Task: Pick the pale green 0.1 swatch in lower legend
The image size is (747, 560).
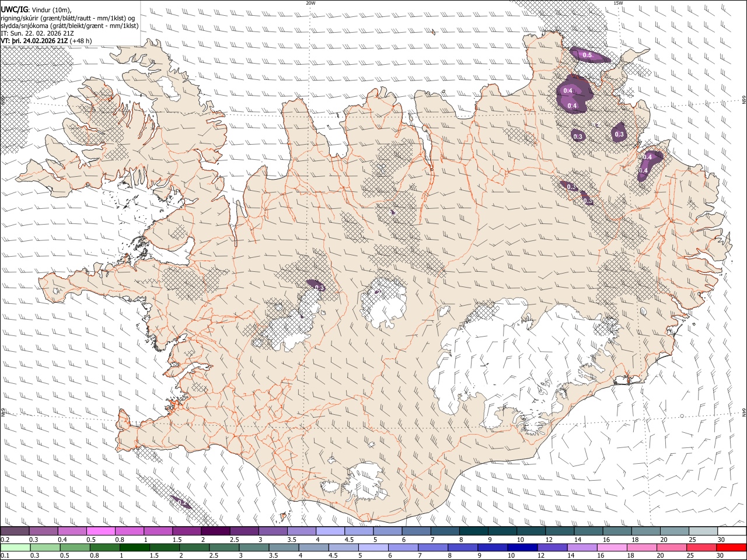Action: (15, 547)
